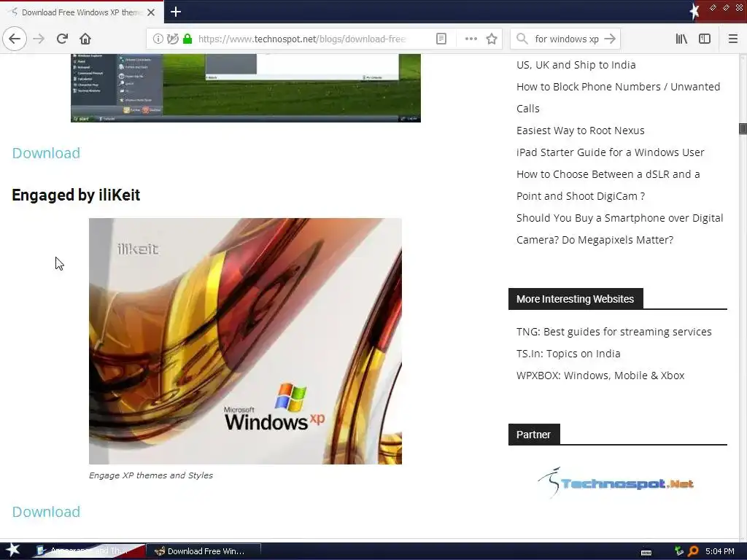Open the browser home page
Viewport: 747px width, 560px height.
click(85, 39)
